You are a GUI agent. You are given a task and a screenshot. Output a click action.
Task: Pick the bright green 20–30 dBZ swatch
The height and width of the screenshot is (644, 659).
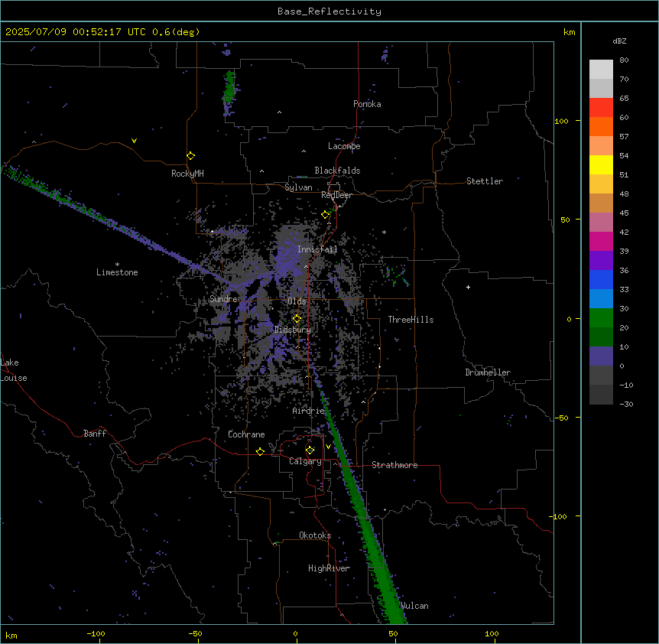coord(601,318)
